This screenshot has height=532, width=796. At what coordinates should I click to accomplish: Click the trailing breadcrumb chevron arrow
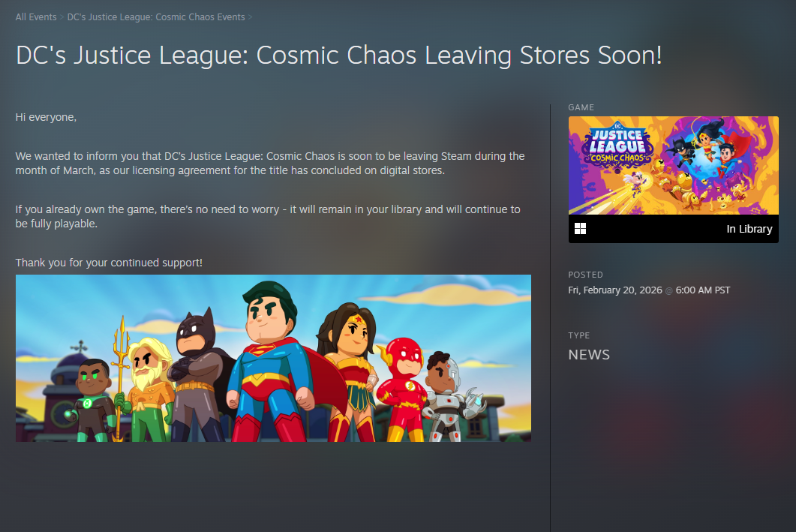point(251,17)
